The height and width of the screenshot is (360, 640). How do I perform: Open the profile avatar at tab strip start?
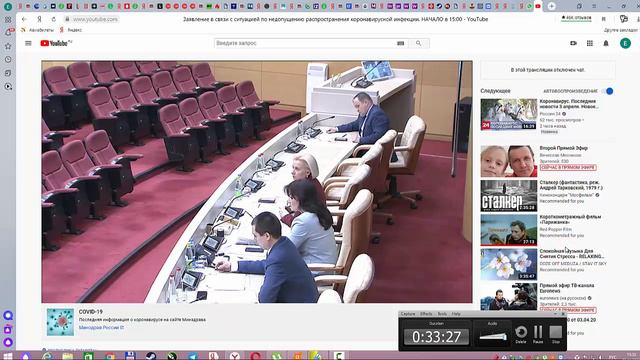(7, 7)
